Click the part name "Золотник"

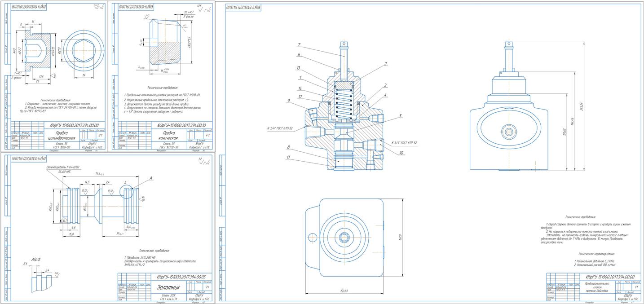(168, 287)
